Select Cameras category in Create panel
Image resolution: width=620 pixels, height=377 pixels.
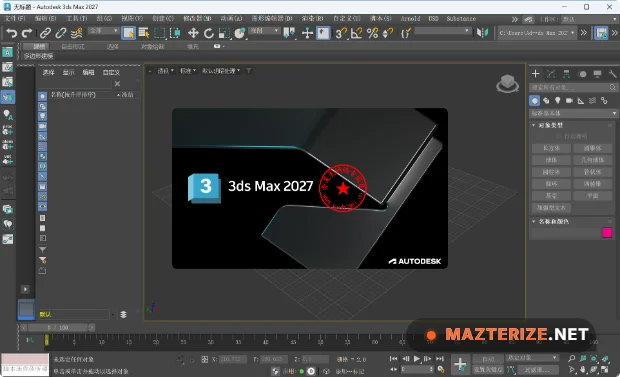pos(569,100)
